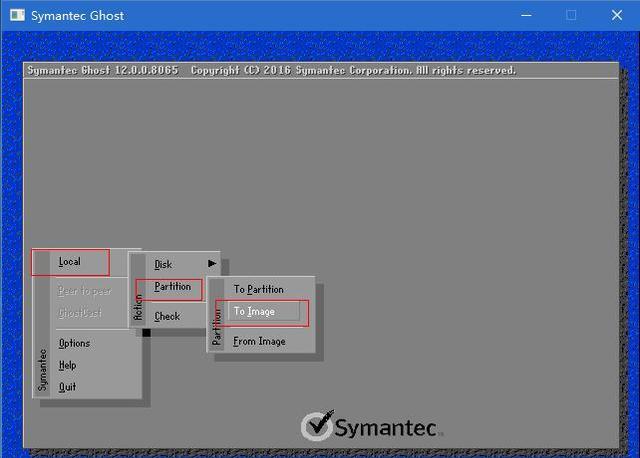Maximize the Symantec Ghost window

[571, 16]
